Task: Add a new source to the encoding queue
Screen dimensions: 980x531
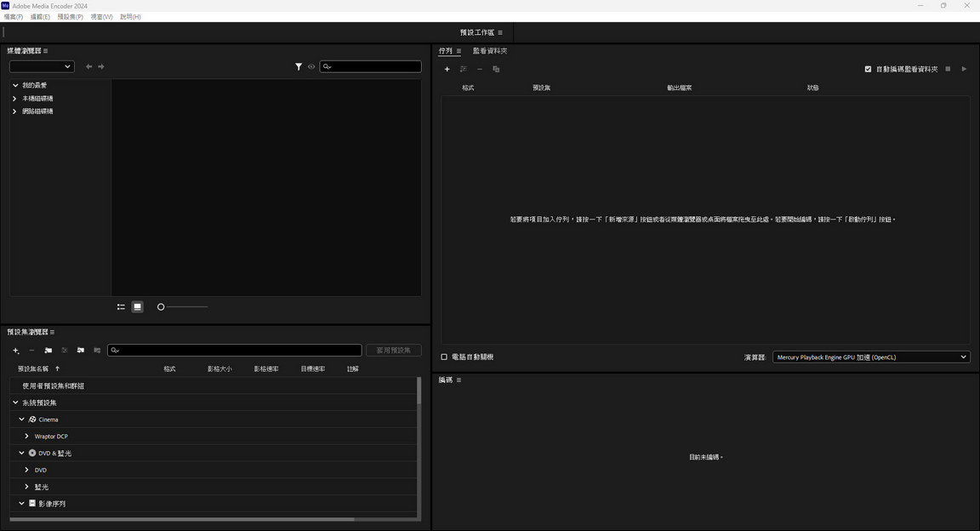Action: click(x=447, y=69)
